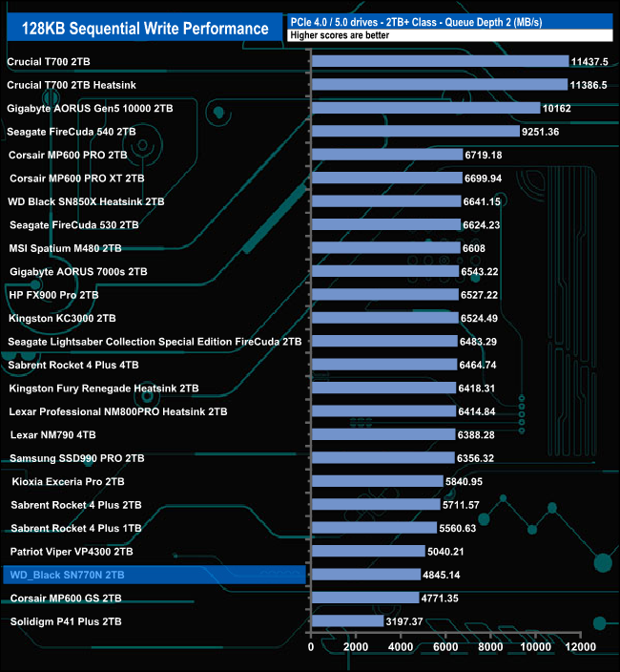Image resolution: width=620 pixels, height=672 pixels.
Task: Click the note 'Higher scores are better'
Action: point(340,35)
